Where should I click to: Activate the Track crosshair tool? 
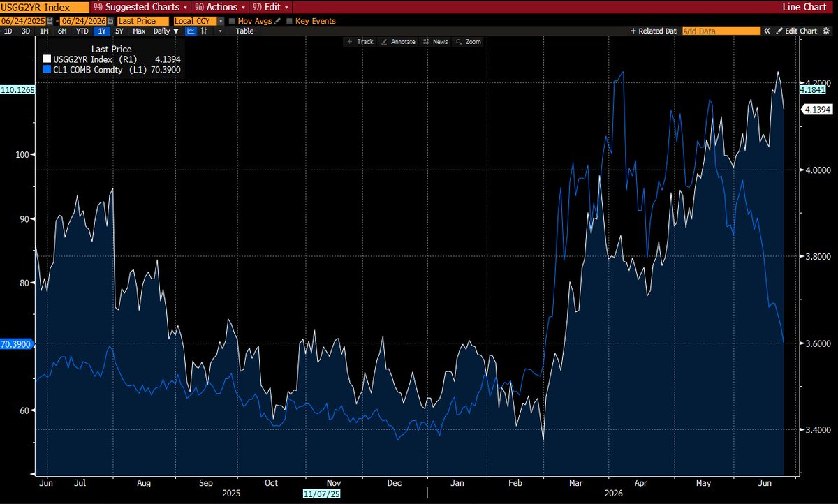click(360, 42)
